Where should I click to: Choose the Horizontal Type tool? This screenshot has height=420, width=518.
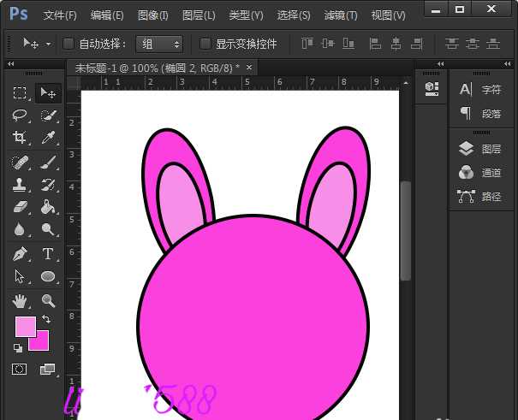click(x=48, y=254)
